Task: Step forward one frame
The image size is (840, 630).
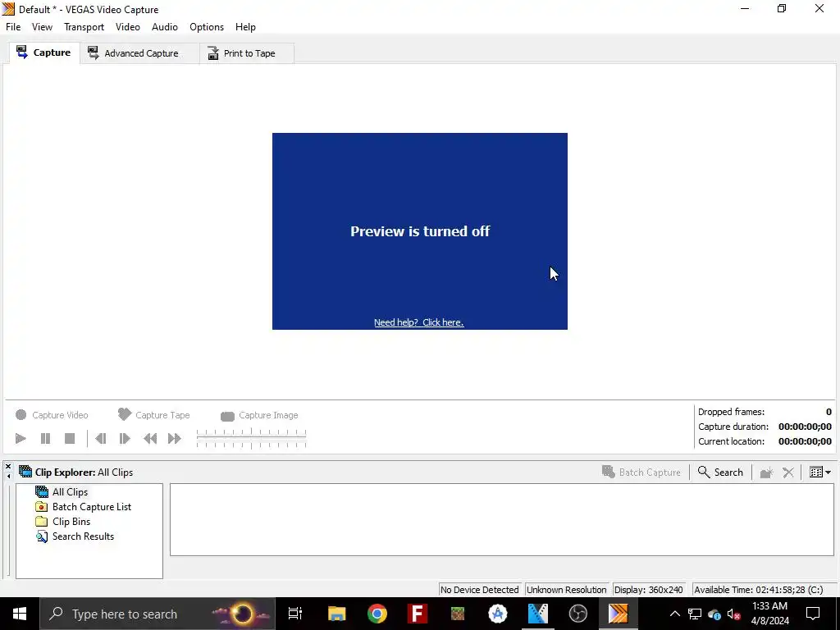Action: (x=125, y=438)
